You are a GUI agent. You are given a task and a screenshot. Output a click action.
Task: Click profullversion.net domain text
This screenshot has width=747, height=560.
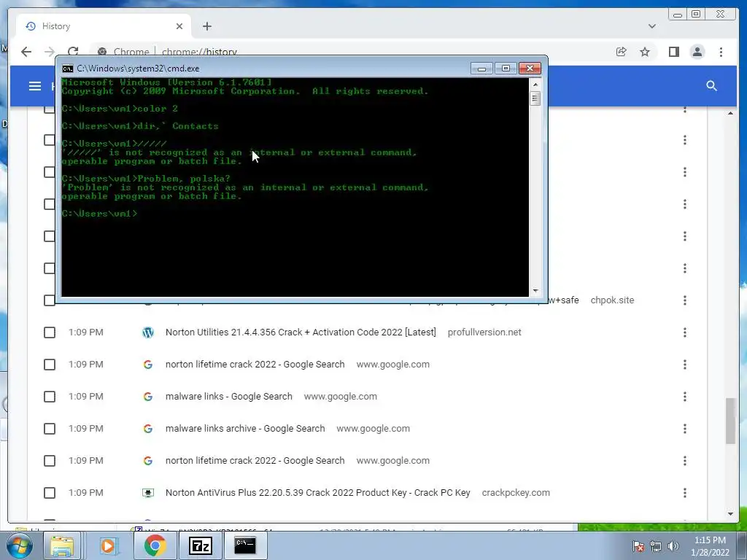pyautogui.click(x=484, y=332)
